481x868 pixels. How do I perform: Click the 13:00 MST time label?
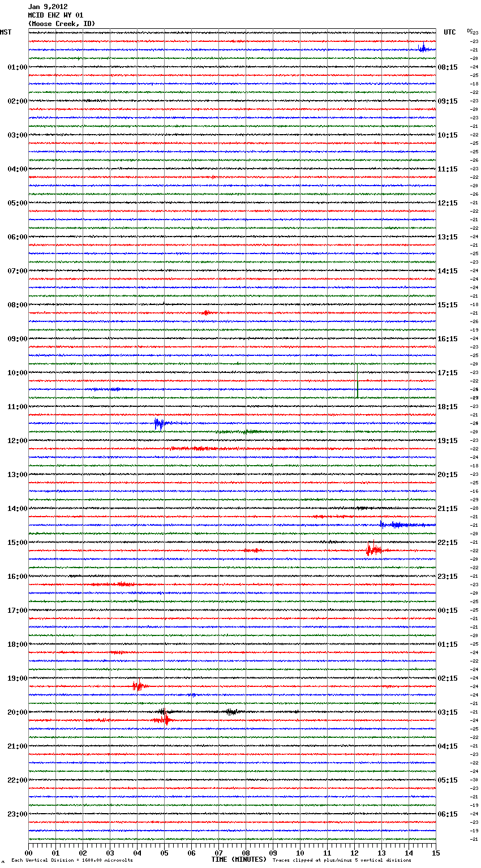[18, 475]
